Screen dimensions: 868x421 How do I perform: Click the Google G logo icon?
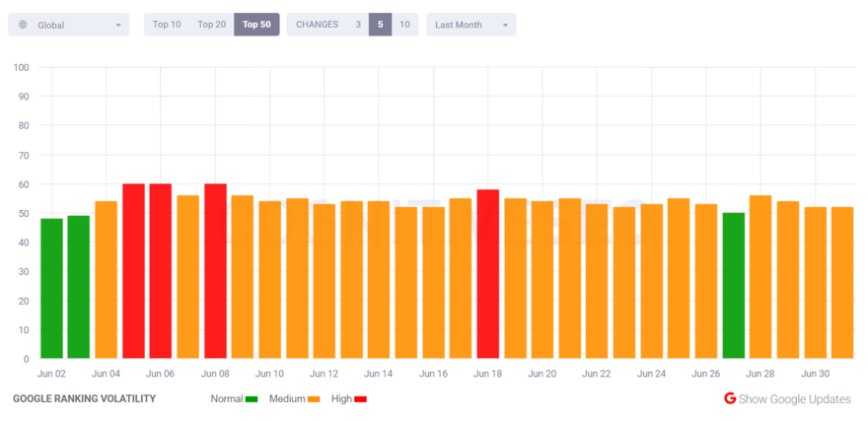[x=730, y=398]
